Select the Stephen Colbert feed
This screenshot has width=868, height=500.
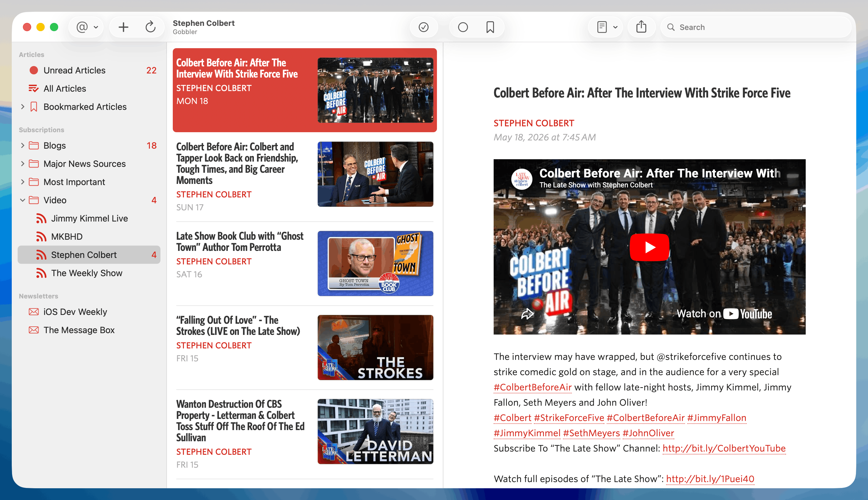click(89, 255)
